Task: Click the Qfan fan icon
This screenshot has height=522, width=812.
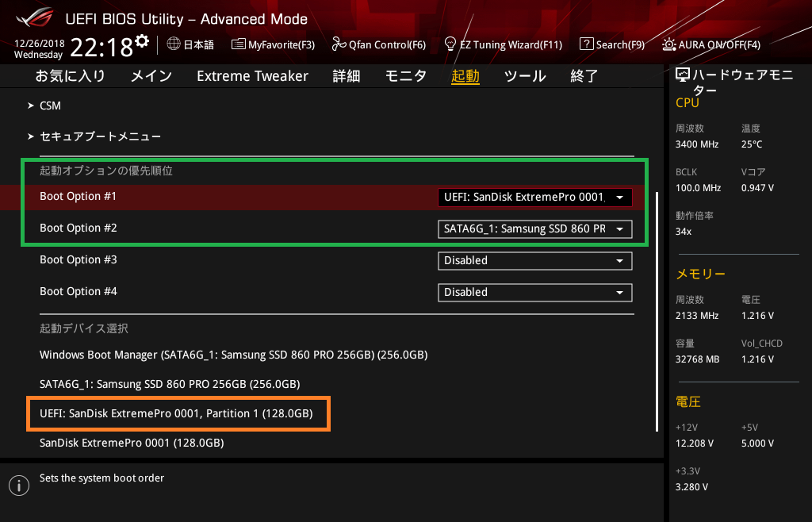Action: pos(339,44)
